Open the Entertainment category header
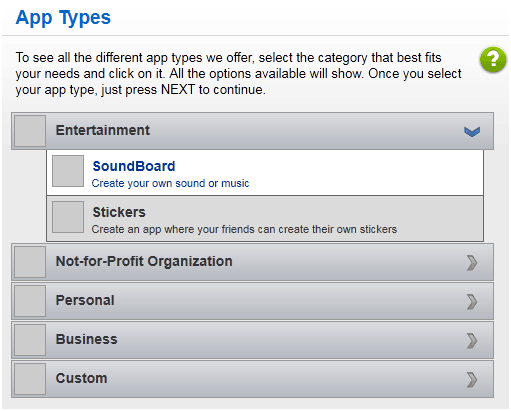Image resolution: width=511 pixels, height=411 pixels. pyautogui.click(x=252, y=131)
